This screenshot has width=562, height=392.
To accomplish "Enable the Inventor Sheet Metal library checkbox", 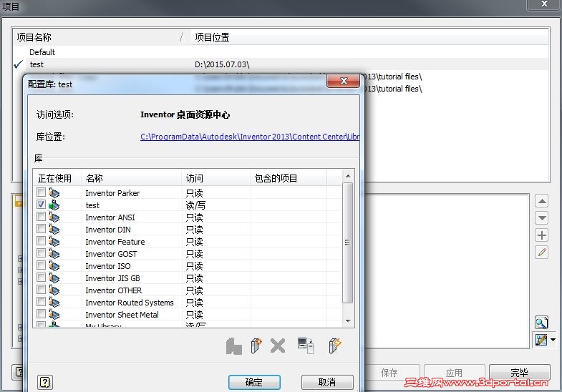I will point(41,314).
